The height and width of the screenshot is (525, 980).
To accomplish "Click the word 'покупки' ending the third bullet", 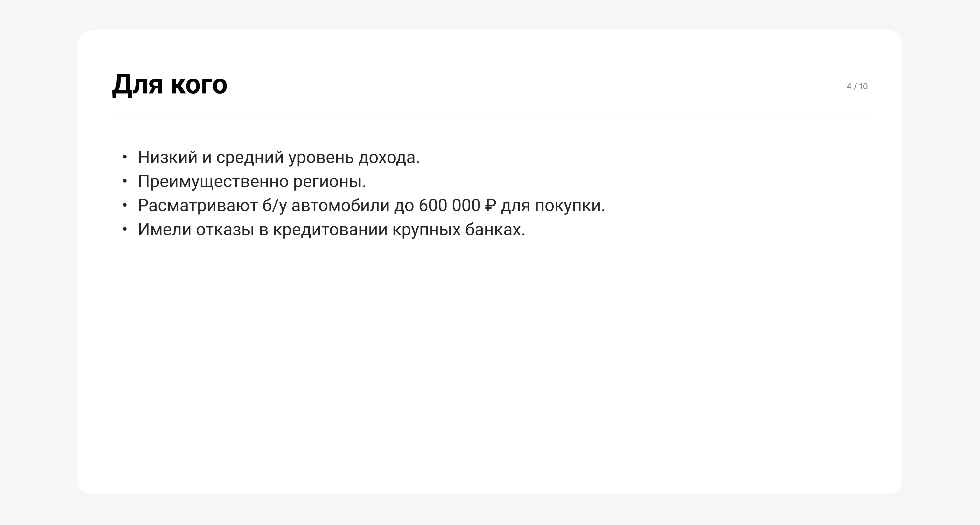I will click(568, 206).
